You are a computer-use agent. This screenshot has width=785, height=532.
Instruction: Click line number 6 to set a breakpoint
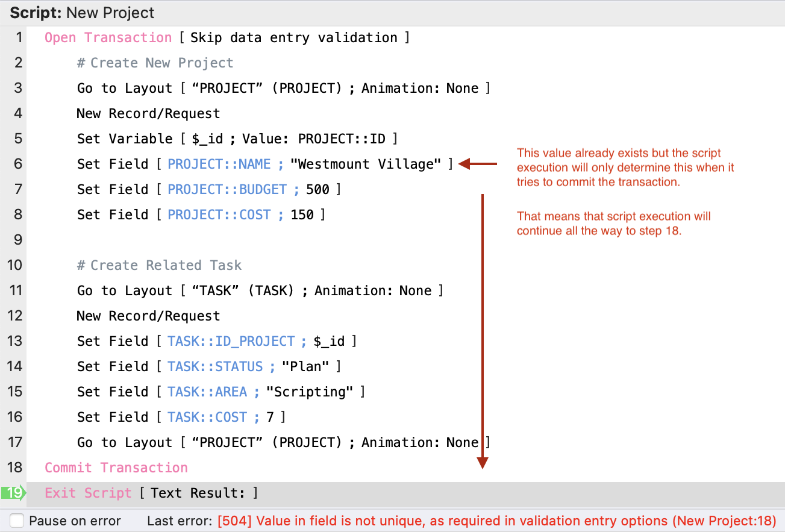click(17, 164)
